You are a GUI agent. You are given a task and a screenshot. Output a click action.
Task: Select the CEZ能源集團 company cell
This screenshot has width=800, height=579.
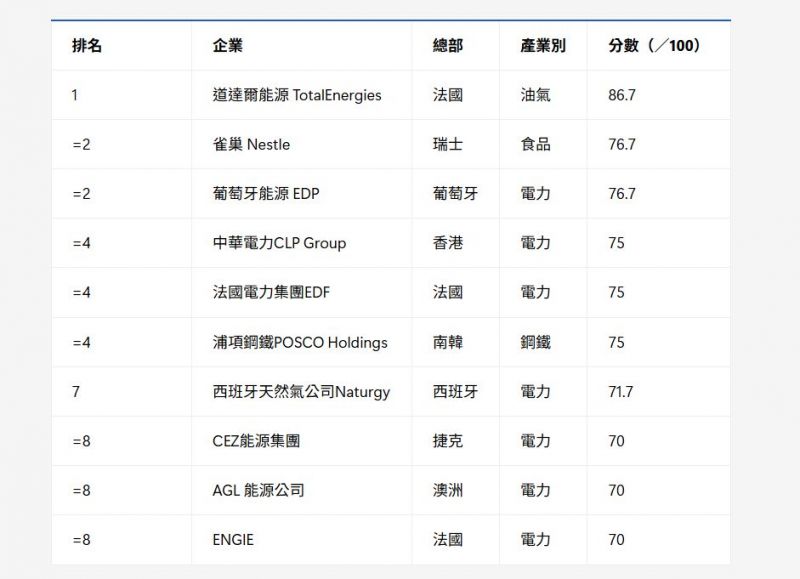[256, 440]
